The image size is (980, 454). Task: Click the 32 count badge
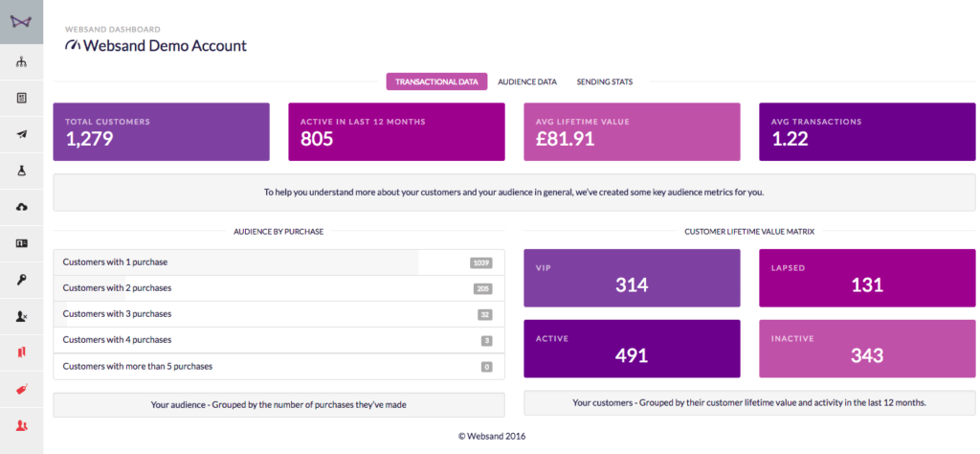coord(485,315)
